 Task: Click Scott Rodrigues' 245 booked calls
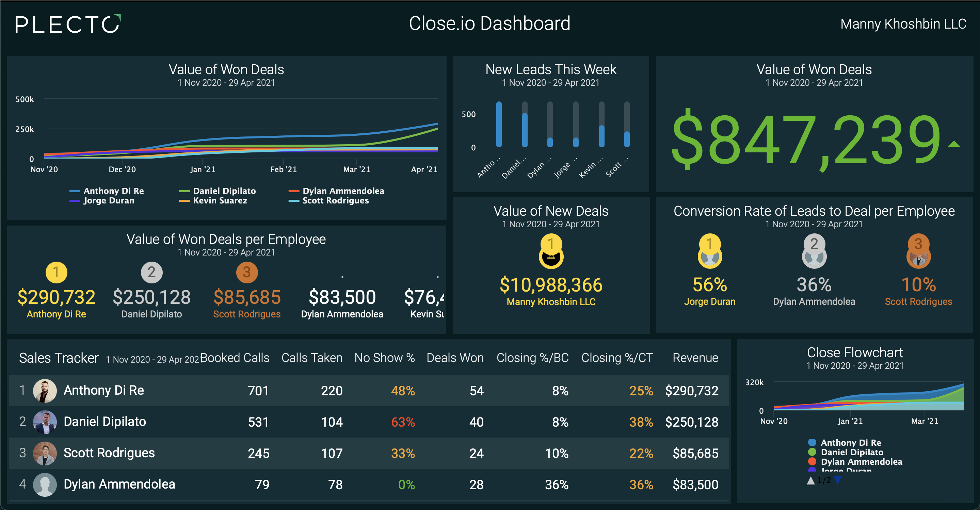point(259,453)
